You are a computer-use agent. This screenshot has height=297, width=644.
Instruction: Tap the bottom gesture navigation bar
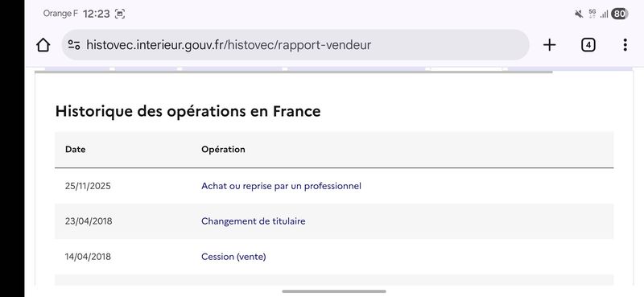334,291
